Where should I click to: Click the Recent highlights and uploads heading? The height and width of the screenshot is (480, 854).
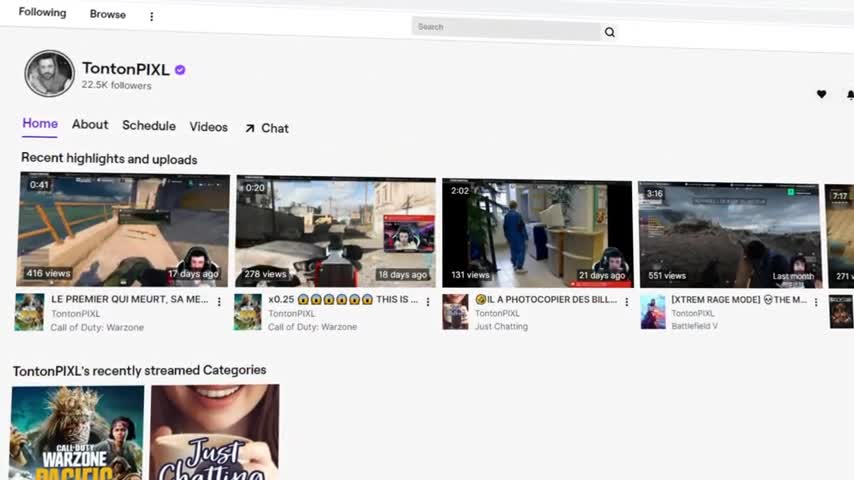point(109,159)
